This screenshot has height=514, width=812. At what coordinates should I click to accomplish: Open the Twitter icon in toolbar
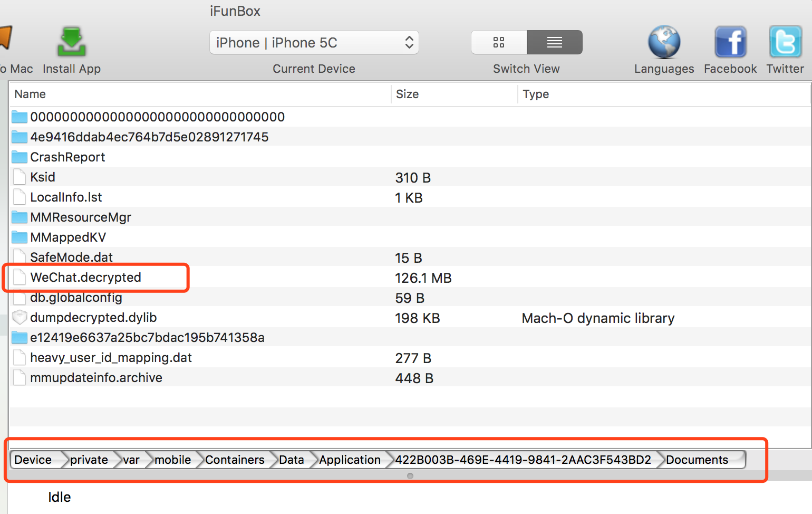785,42
